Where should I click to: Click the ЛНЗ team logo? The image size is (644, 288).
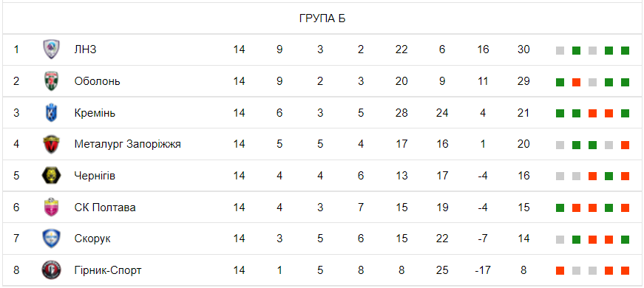(51, 49)
